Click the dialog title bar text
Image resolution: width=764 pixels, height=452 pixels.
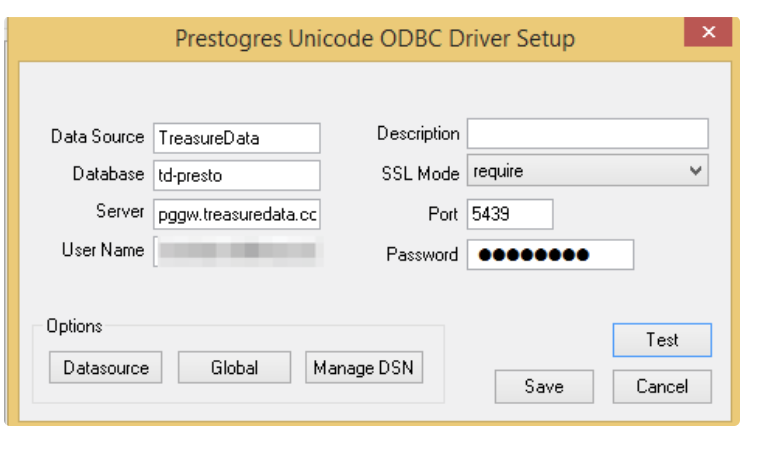click(x=375, y=39)
